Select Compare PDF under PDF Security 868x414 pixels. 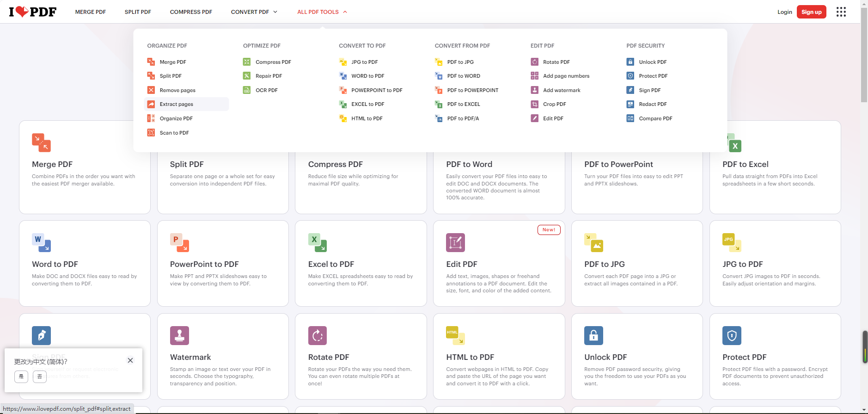[655, 118]
